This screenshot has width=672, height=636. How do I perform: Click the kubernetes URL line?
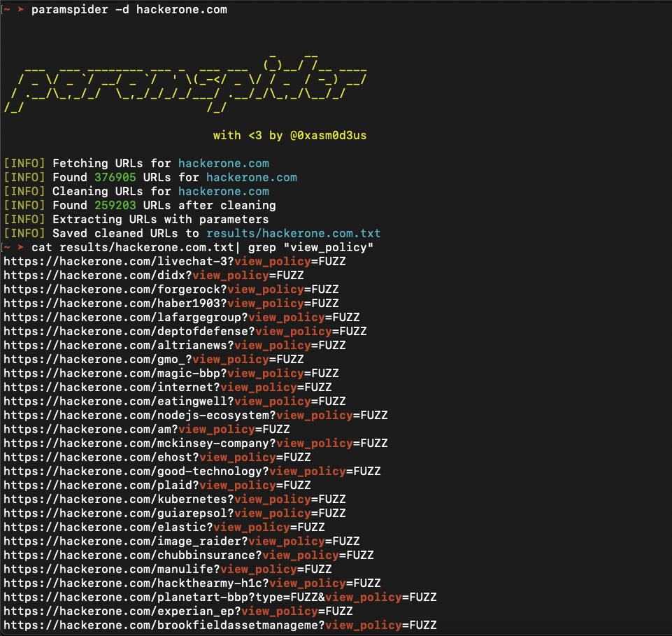175,500
